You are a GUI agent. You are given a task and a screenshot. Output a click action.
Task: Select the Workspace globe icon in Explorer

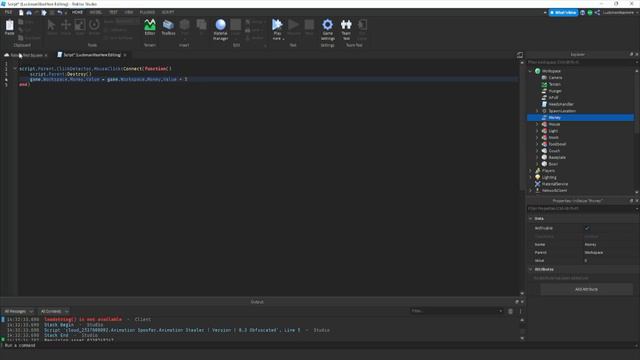click(538, 71)
